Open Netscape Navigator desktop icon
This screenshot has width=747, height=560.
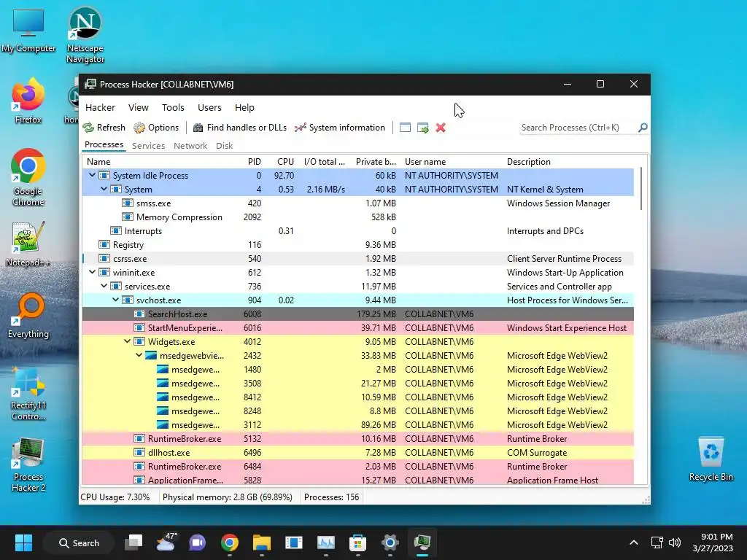coord(85,35)
